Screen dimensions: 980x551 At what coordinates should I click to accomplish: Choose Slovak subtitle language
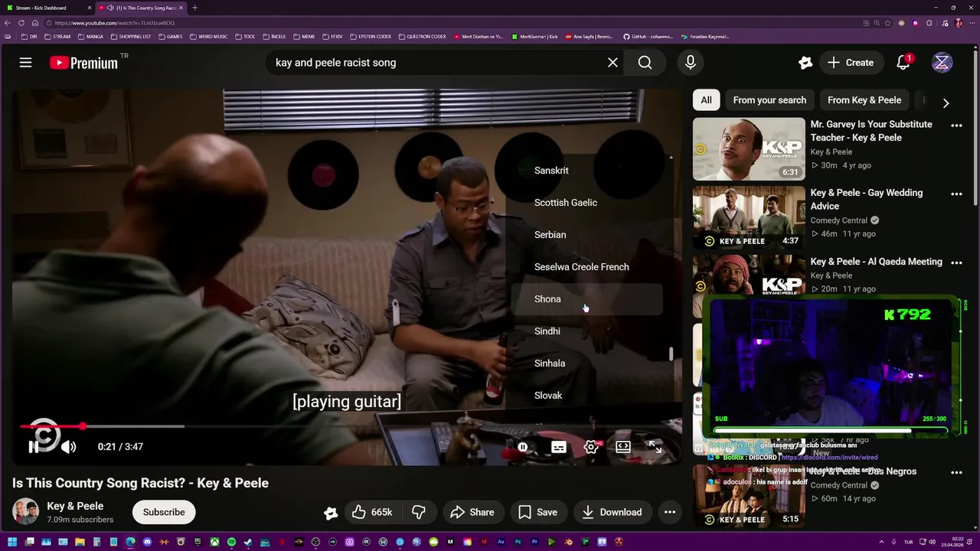[x=587, y=396]
